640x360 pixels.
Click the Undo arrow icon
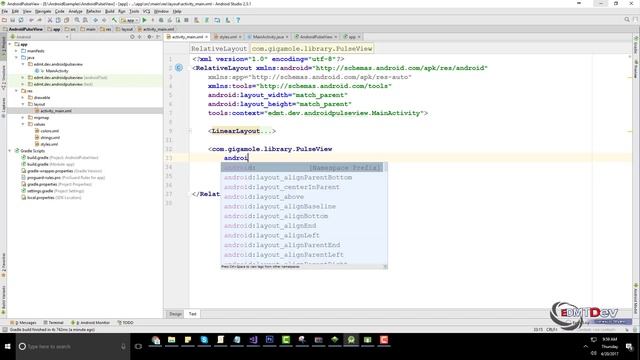pyautogui.click(x=31, y=20)
